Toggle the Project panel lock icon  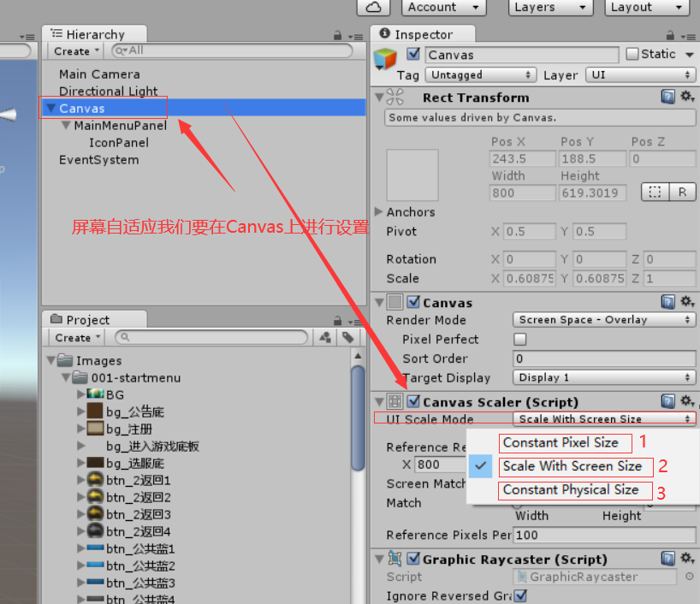point(337,321)
